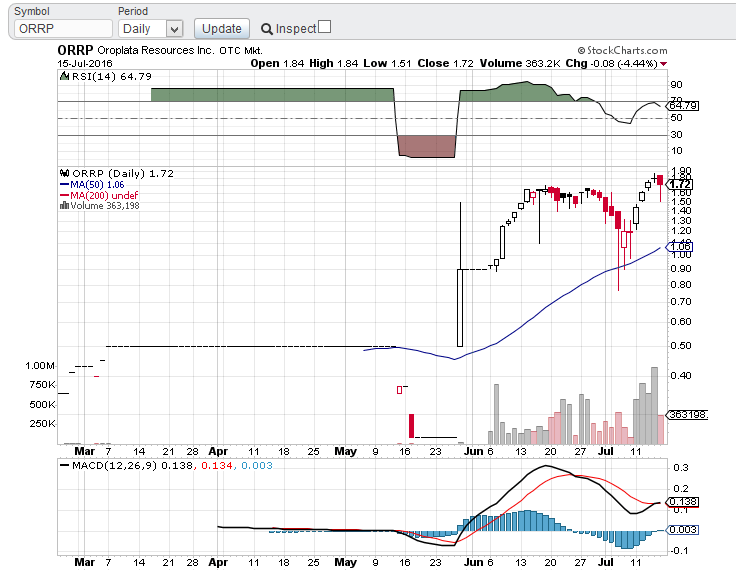Click the 1.06 moving average axis tag
736x577 pixels.
[x=679, y=246]
